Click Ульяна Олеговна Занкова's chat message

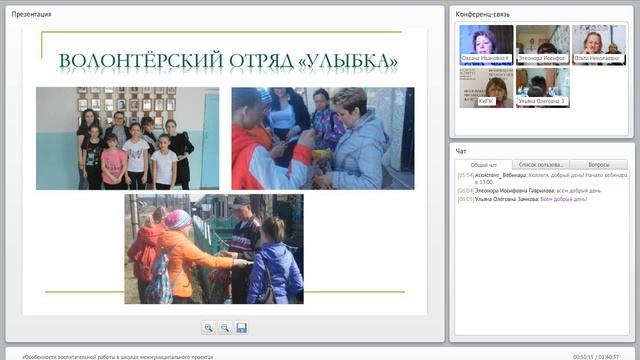coord(522,199)
